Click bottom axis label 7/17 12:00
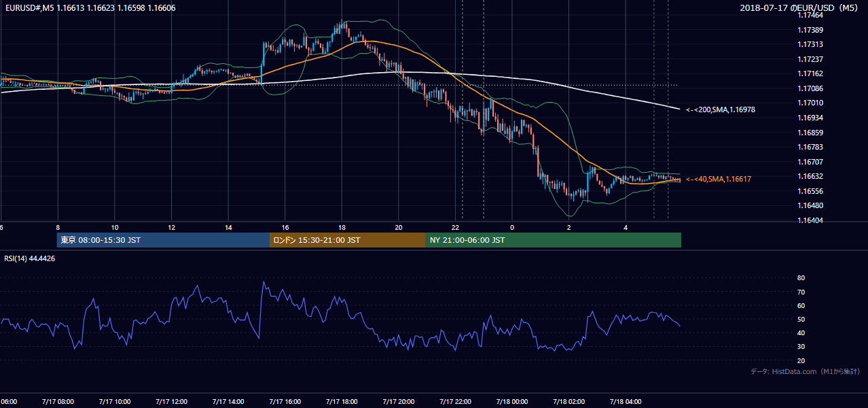 click(x=170, y=401)
